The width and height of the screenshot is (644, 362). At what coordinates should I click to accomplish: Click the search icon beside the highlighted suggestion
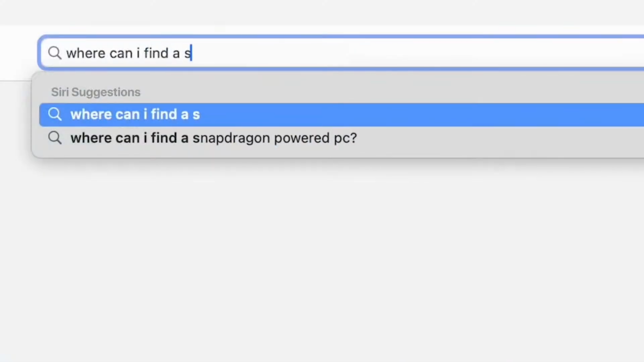point(55,114)
